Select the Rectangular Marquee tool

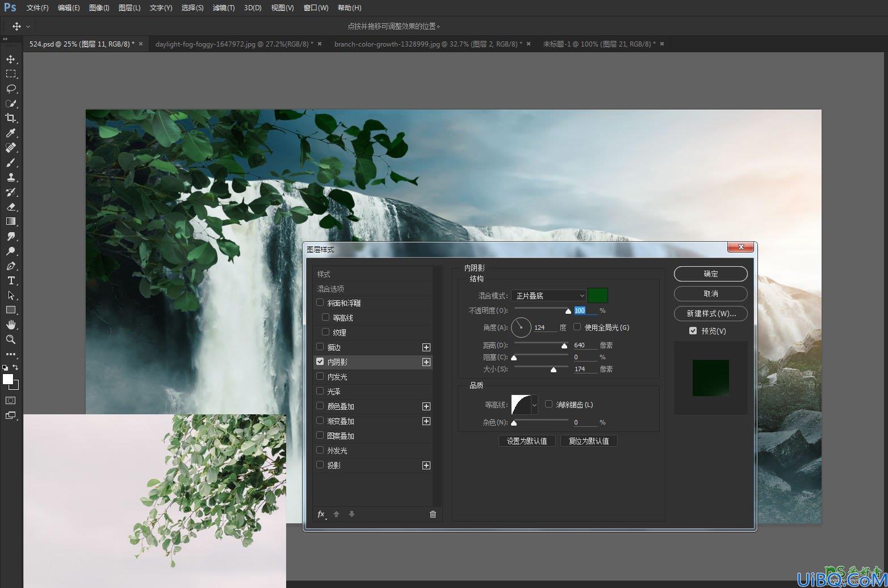tap(11, 74)
